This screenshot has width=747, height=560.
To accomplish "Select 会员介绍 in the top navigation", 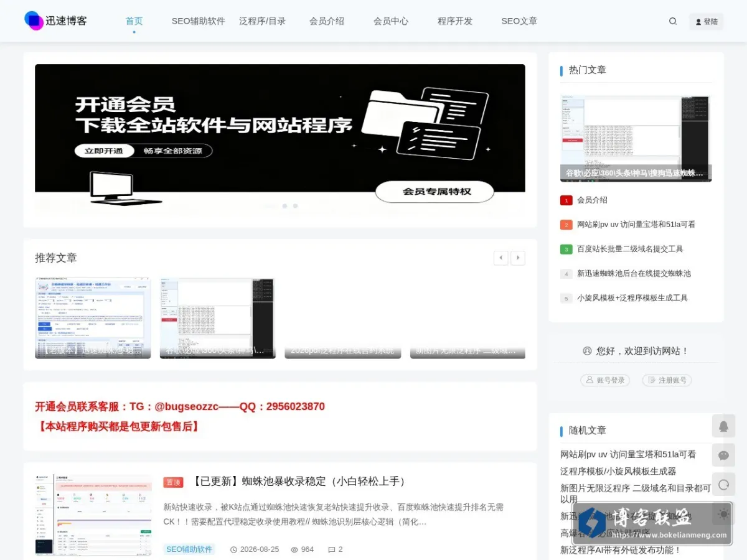I will pyautogui.click(x=327, y=21).
